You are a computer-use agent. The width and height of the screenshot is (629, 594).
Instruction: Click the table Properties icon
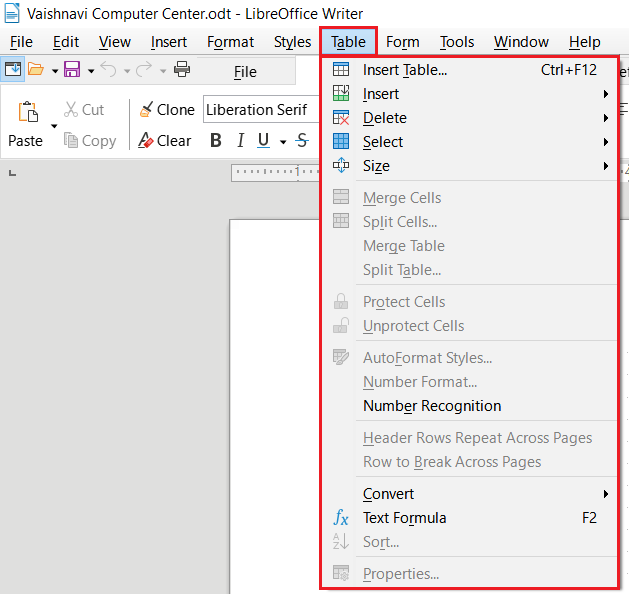pos(341,573)
